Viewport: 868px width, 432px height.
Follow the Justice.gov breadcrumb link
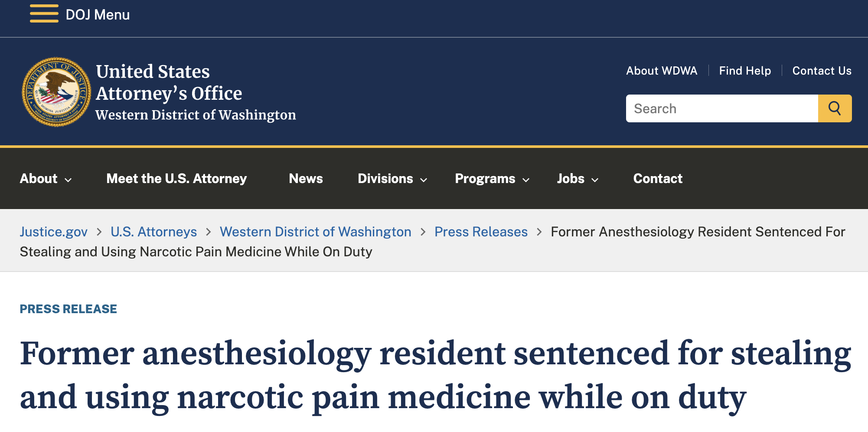54,232
